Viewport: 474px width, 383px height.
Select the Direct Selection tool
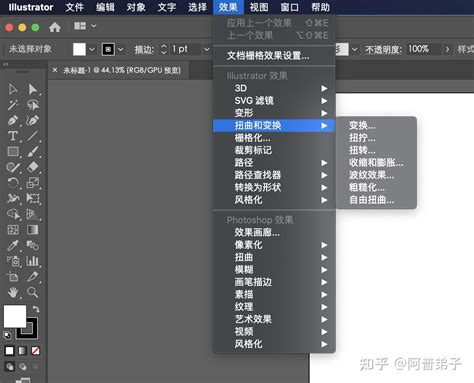point(33,89)
